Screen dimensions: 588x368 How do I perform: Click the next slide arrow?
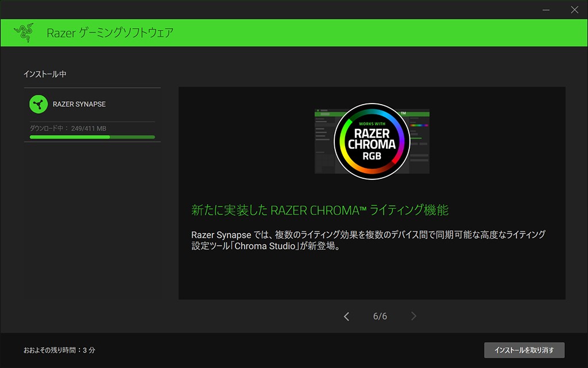[413, 316]
